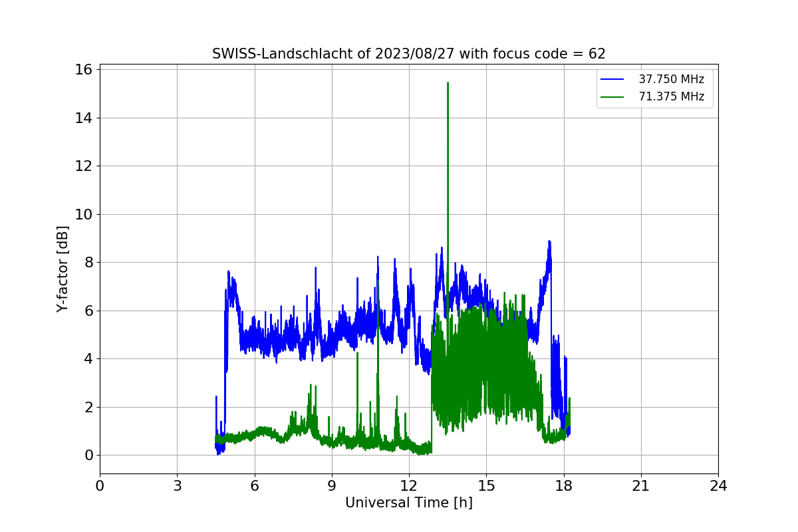Viewport: 798px width, 532px height.
Task: Click x-axis tick label 15
Action: pos(486,486)
